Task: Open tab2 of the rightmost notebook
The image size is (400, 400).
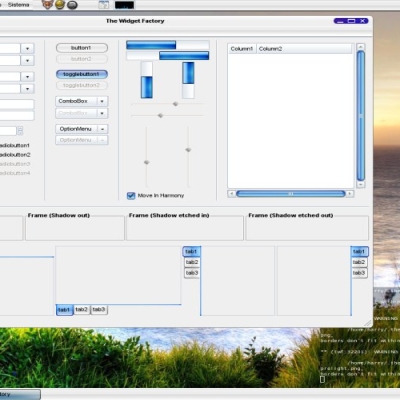Action: pyautogui.click(x=359, y=262)
